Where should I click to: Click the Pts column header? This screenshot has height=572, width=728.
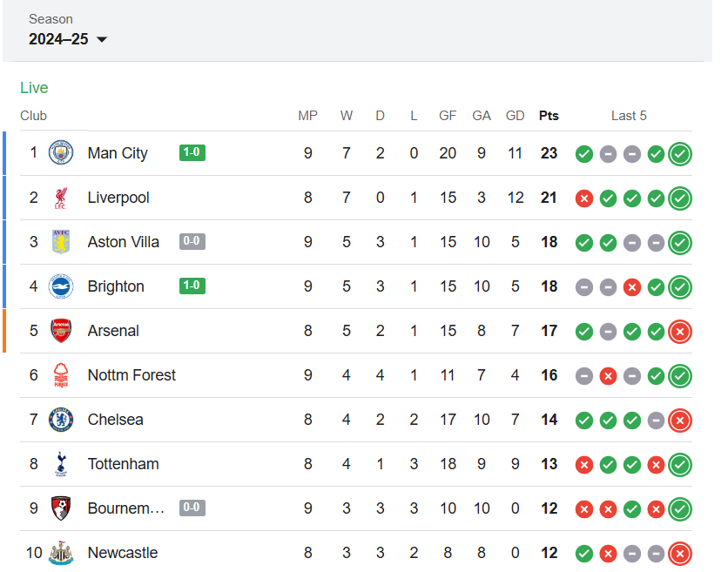549,116
